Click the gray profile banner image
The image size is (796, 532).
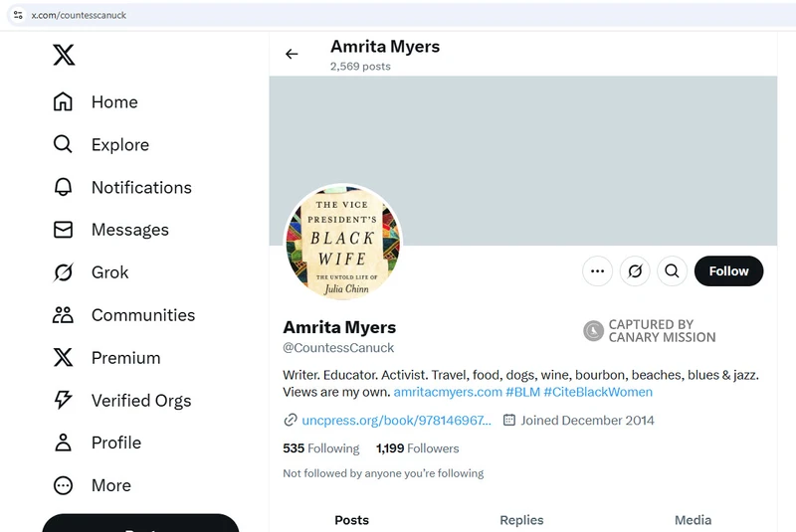[523, 161]
